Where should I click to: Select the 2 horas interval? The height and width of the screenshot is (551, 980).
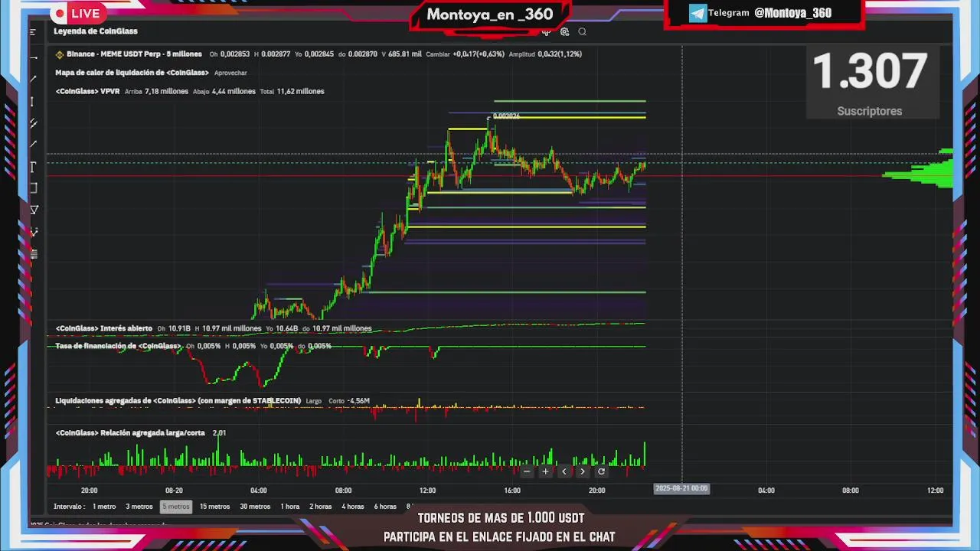(x=320, y=507)
